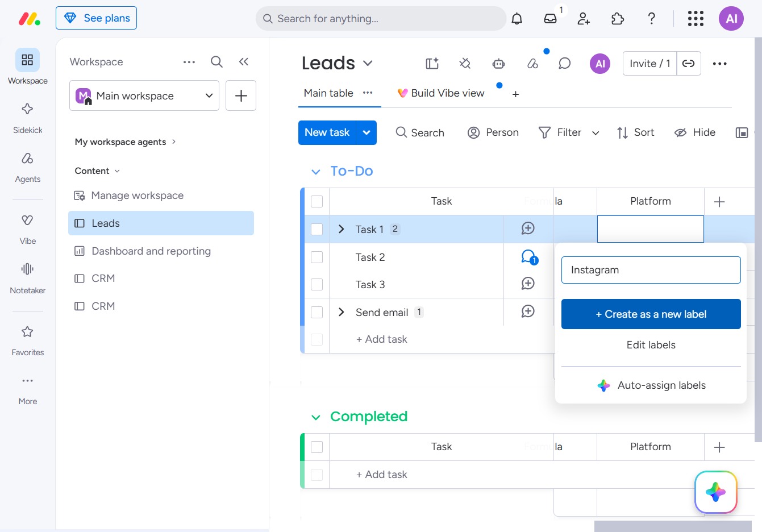
Task: Open the notifications bell
Action: (517, 19)
